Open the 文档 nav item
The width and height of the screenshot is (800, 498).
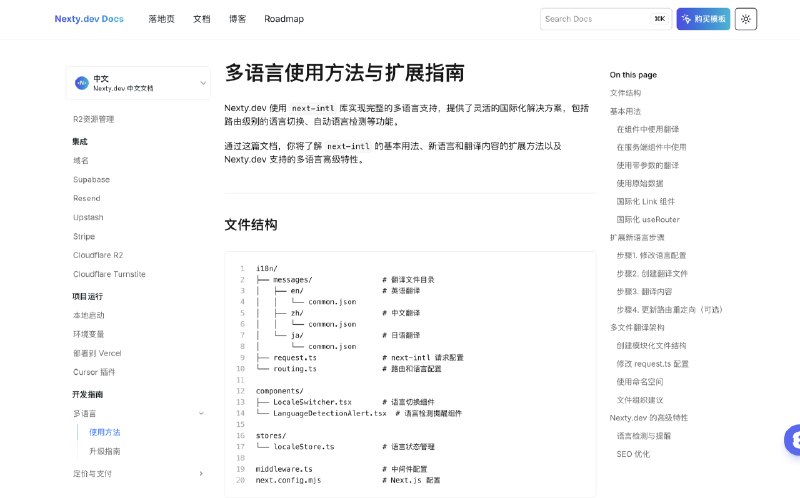[202, 19]
